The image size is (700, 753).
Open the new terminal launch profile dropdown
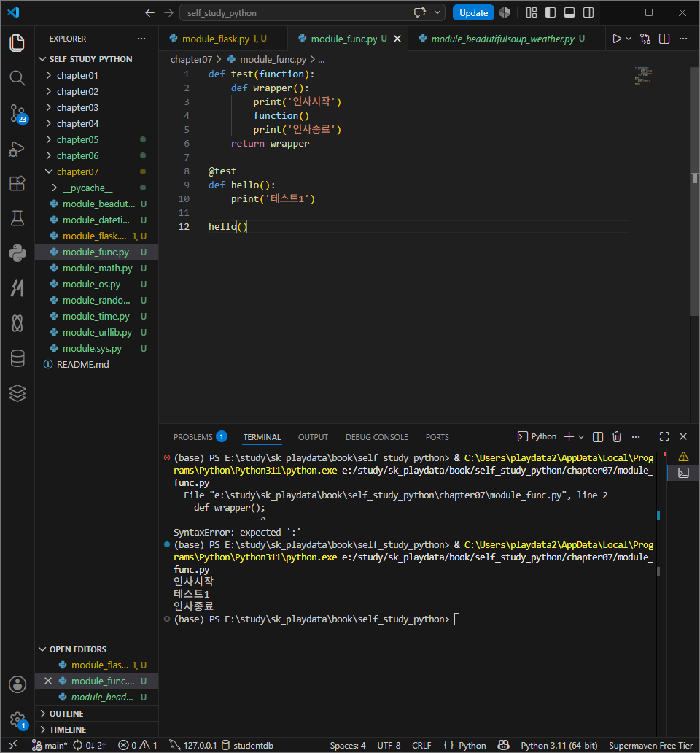pos(581,436)
